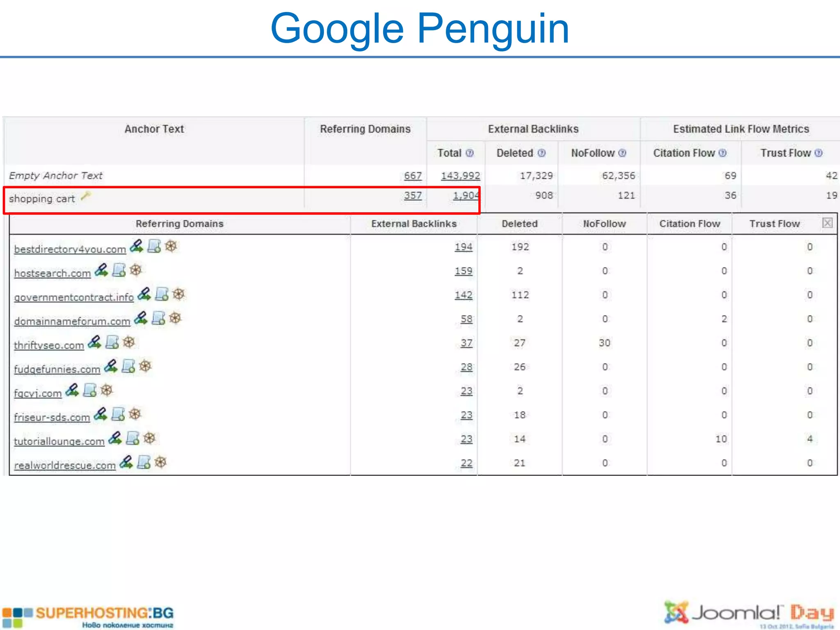Click the page icon beside governmentcontract.info
The image size is (840, 630).
[x=162, y=294]
